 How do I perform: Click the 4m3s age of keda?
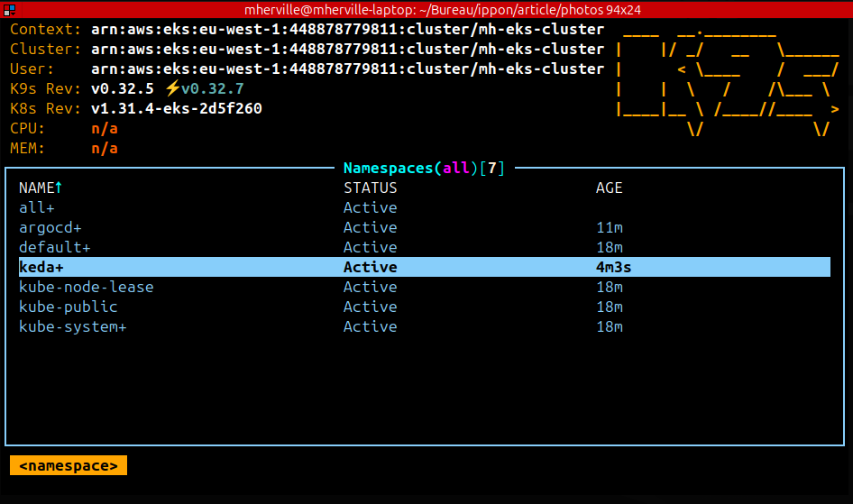[x=613, y=267]
